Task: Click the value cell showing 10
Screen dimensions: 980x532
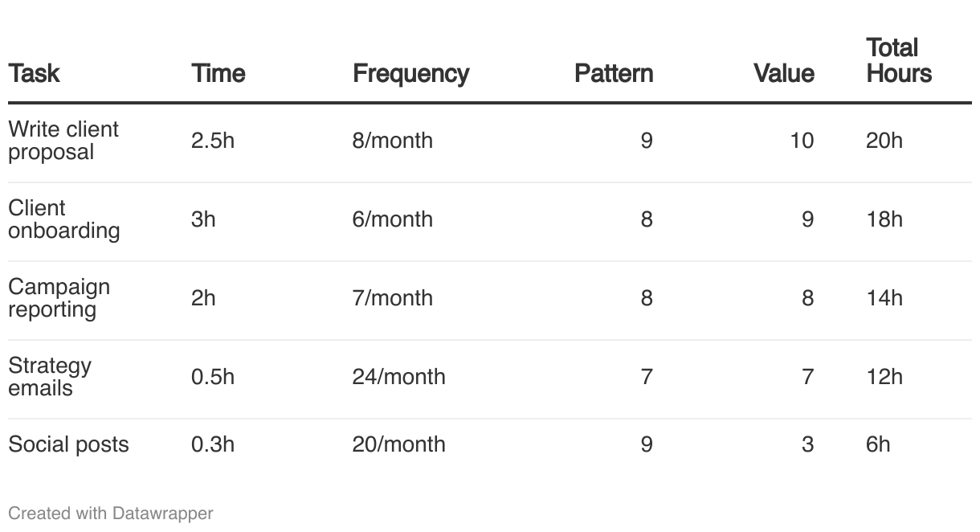Action: pos(801,141)
